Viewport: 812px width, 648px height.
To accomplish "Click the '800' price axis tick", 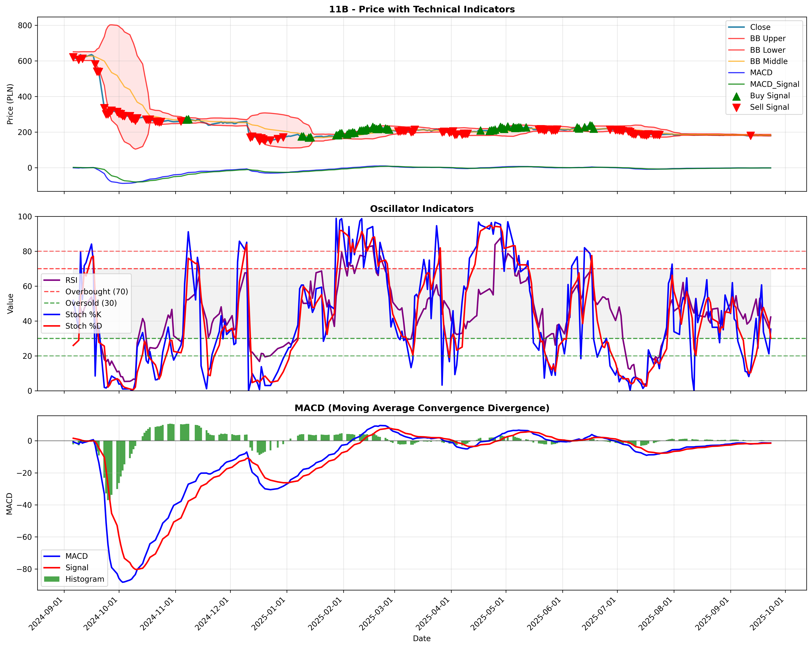I will pyautogui.click(x=25, y=26).
